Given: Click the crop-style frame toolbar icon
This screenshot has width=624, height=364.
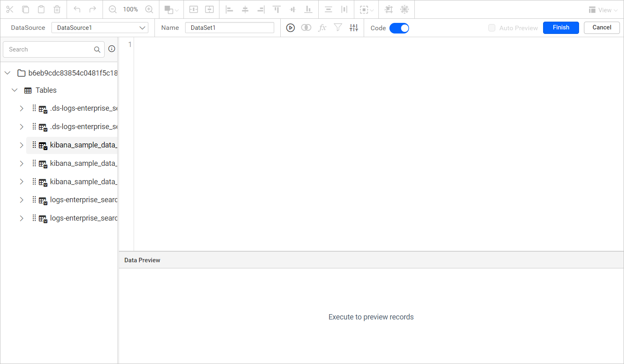Looking at the screenshot, I should point(389,9).
